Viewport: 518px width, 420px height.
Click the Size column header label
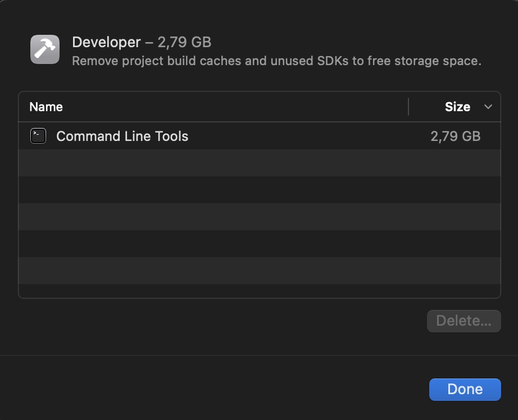coord(457,107)
